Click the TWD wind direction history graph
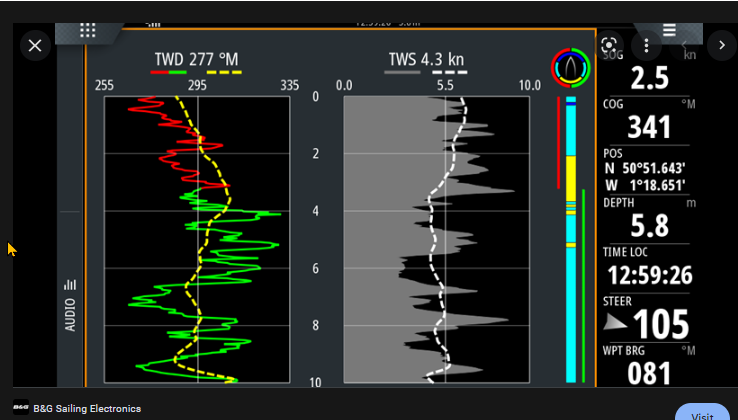 [197, 240]
